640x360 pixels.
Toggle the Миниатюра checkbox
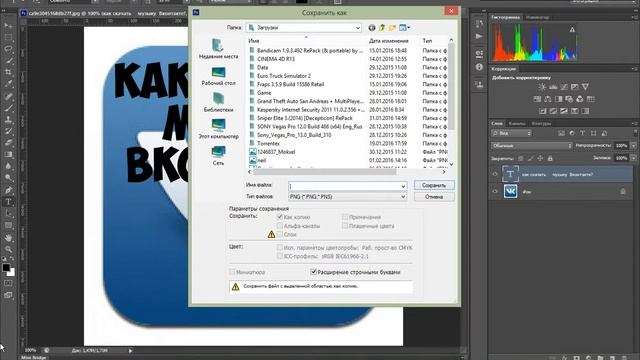(x=232, y=272)
